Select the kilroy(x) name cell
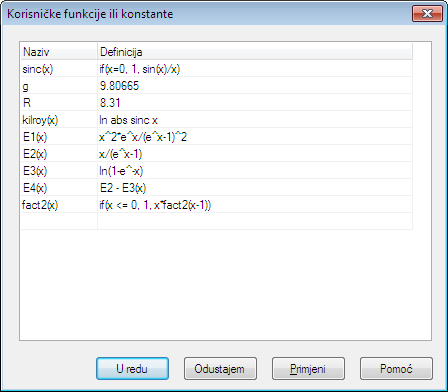The height and width of the screenshot is (392, 448). [x=59, y=120]
